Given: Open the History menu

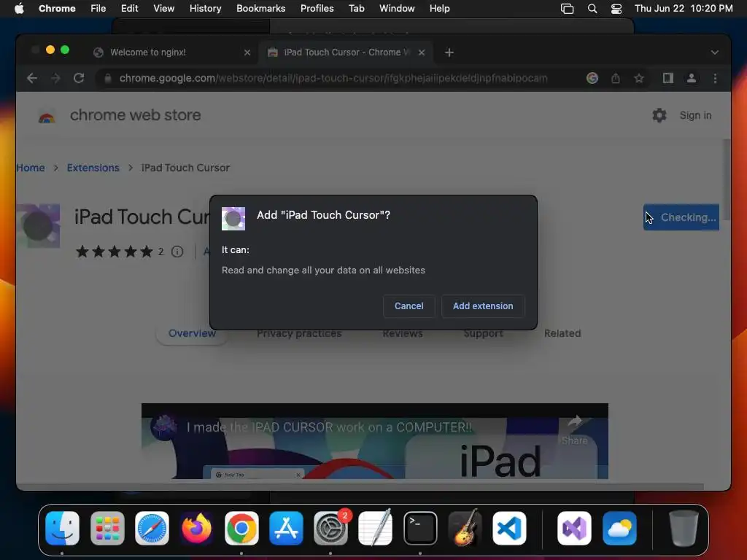Looking at the screenshot, I should point(205,9).
